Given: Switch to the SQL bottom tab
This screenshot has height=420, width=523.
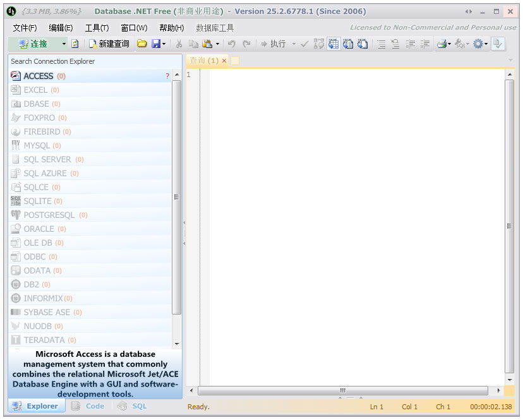Looking at the screenshot, I should click(x=132, y=406).
